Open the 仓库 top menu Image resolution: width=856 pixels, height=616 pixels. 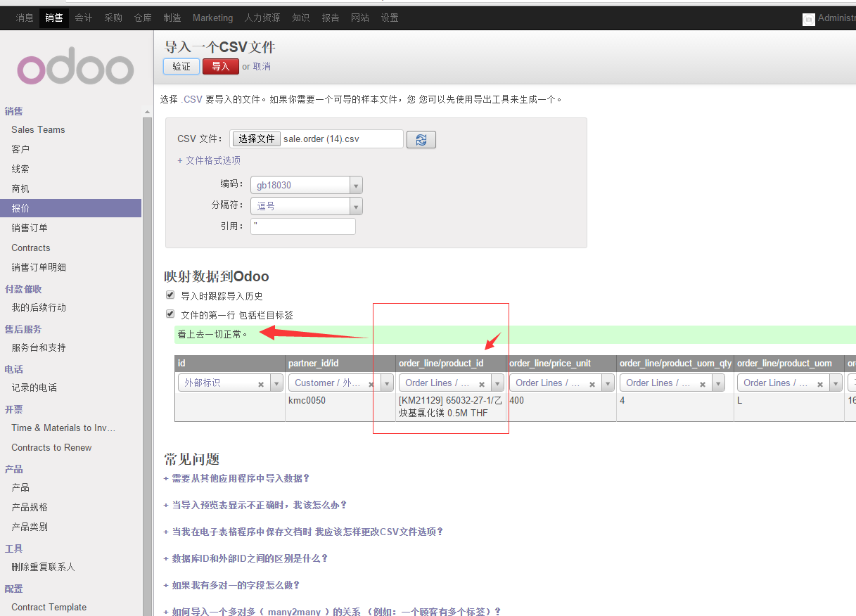pos(143,18)
